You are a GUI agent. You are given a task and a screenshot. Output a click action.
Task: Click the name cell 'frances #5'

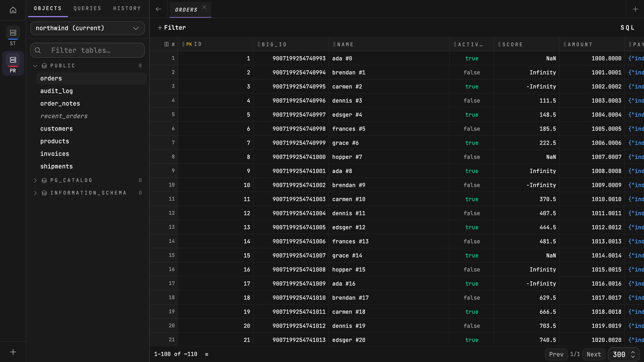(389, 129)
